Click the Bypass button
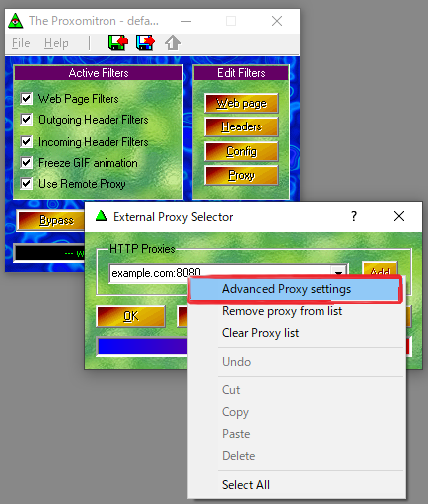Image resolution: width=428 pixels, height=504 pixels. click(51, 220)
